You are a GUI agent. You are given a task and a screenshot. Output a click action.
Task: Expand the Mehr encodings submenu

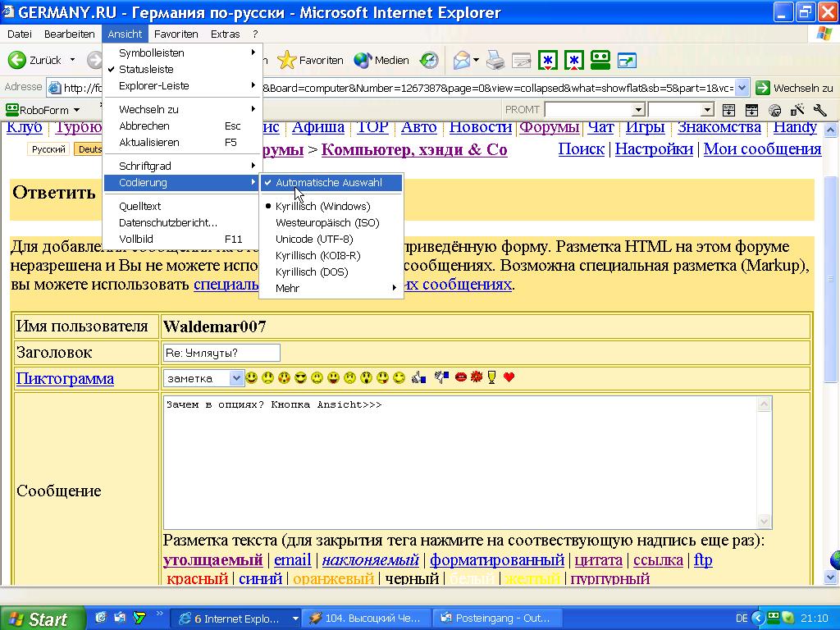point(331,288)
